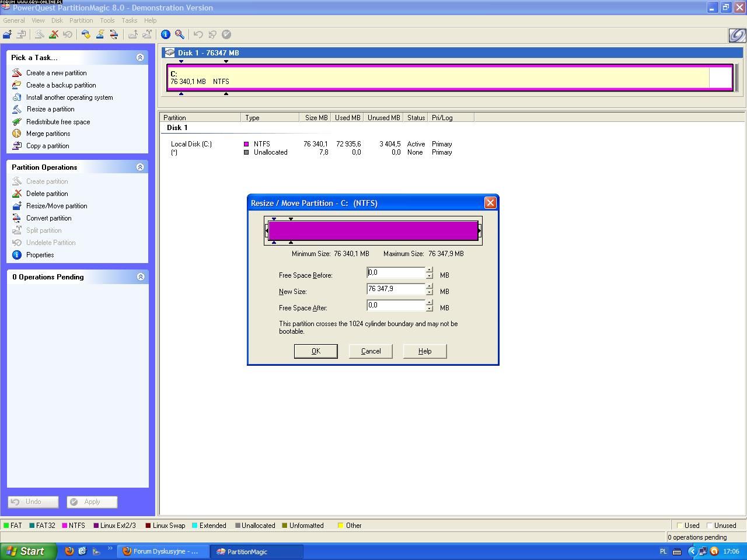This screenshot has height=560, width=747.
Task: Click the Format partition lightning toolbar icon
Action: click(100, 34)
